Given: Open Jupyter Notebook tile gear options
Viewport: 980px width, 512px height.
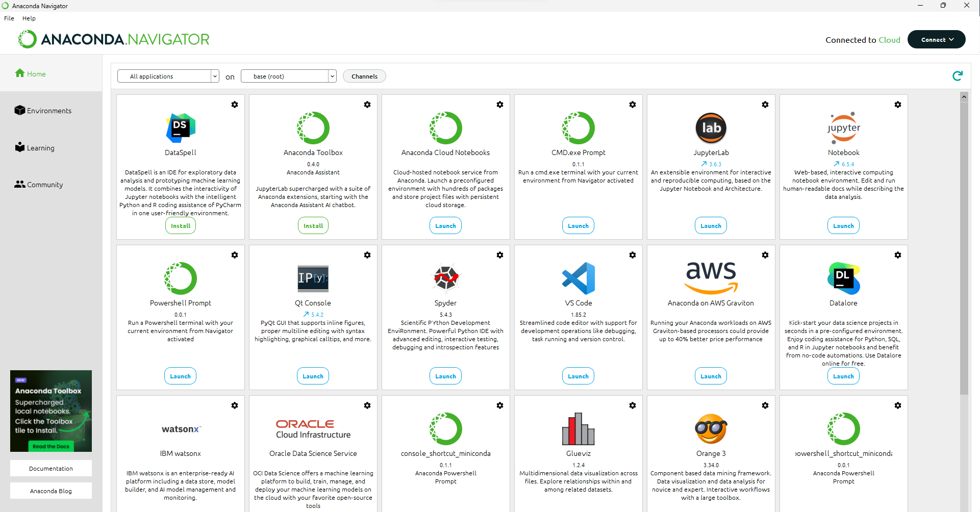Looking at the screenshot, I should pyautogui.click(x=898, y=105).
